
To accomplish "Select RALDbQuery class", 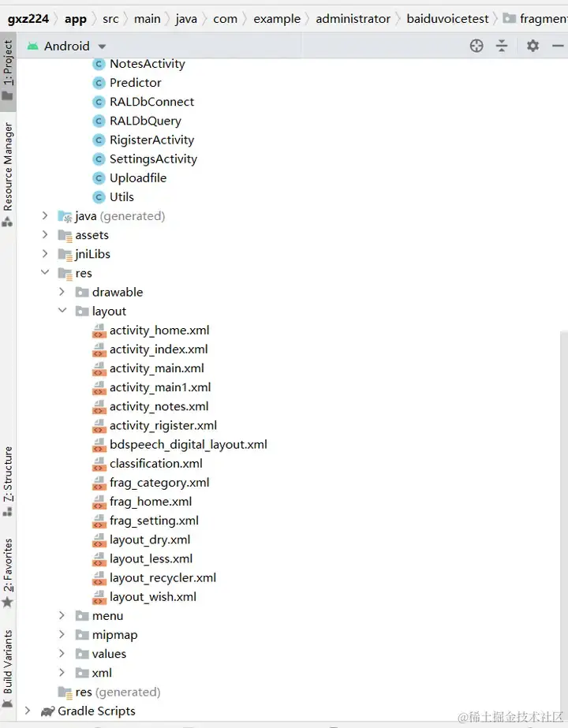I will tap(145, 121).
